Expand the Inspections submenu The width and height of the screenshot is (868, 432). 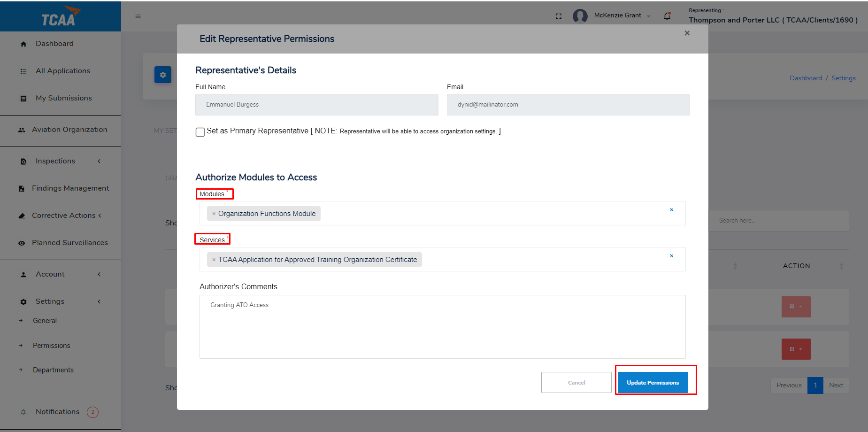[99, 161]
